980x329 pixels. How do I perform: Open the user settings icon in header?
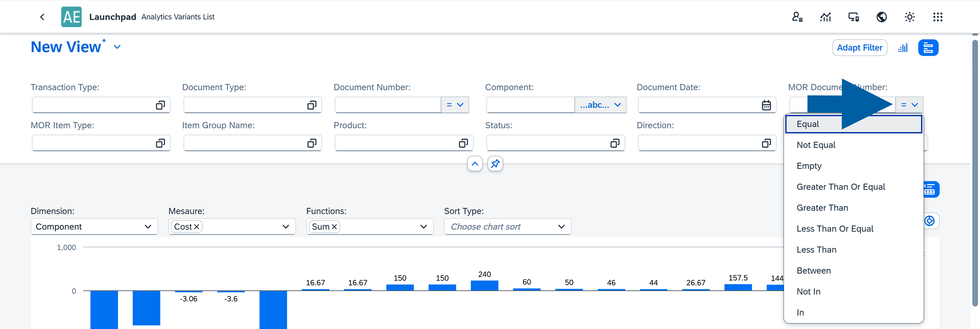(x=797, y=17)
